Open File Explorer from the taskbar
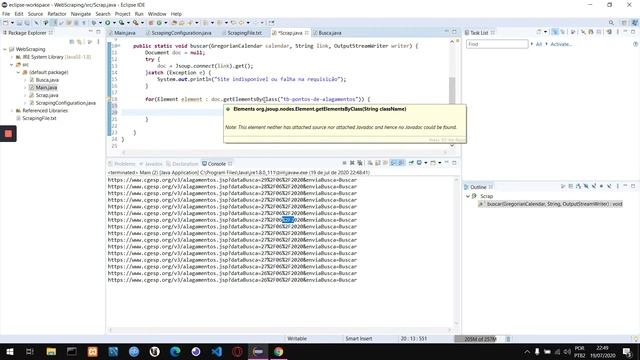 pyautogui.click(x=51, y=351)
